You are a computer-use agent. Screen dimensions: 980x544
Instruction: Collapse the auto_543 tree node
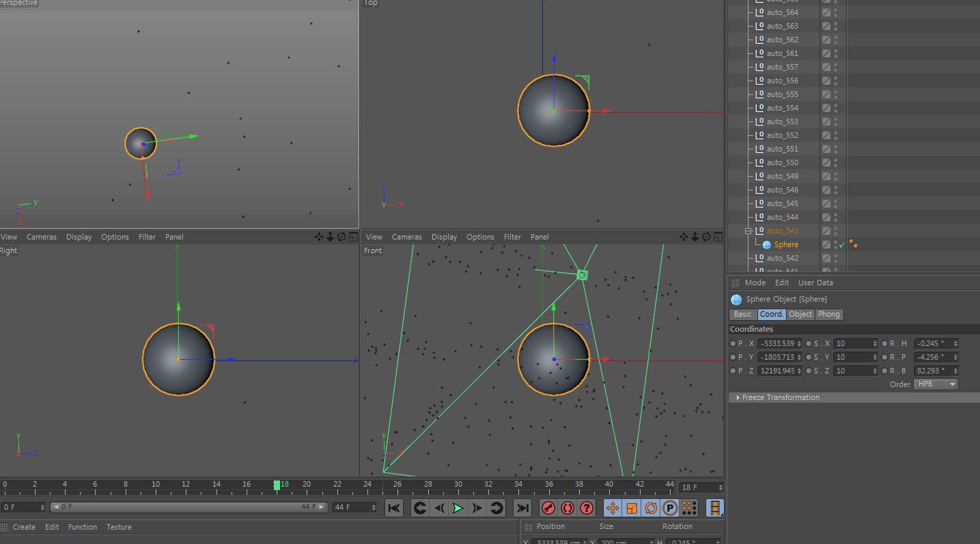(x=748, y=231)
